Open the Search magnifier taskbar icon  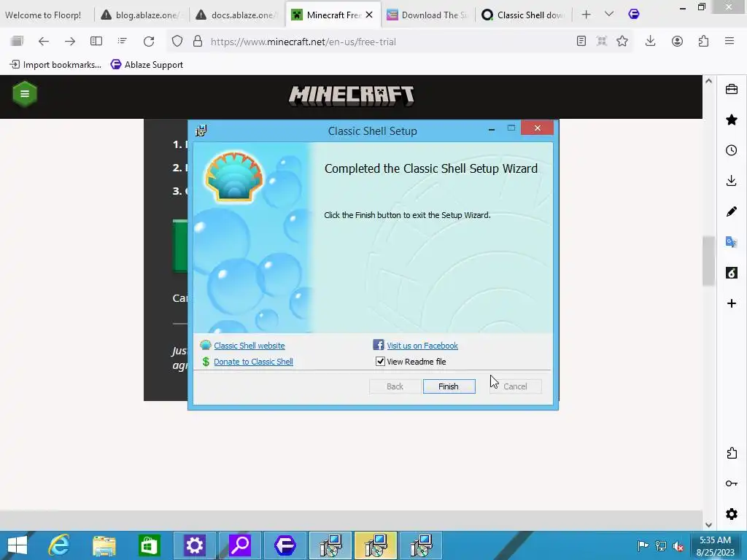[x=240, y=545]
